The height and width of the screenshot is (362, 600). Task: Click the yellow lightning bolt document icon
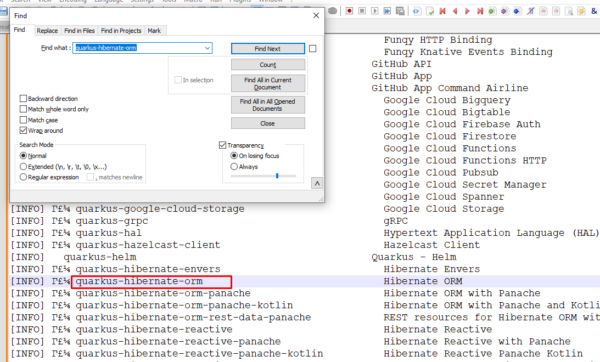582,11
